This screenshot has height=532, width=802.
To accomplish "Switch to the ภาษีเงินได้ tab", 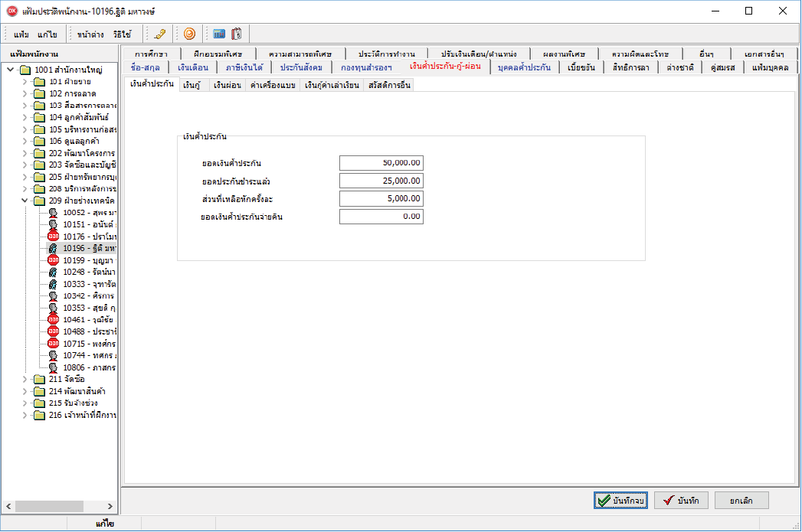I will click(244, 67).
